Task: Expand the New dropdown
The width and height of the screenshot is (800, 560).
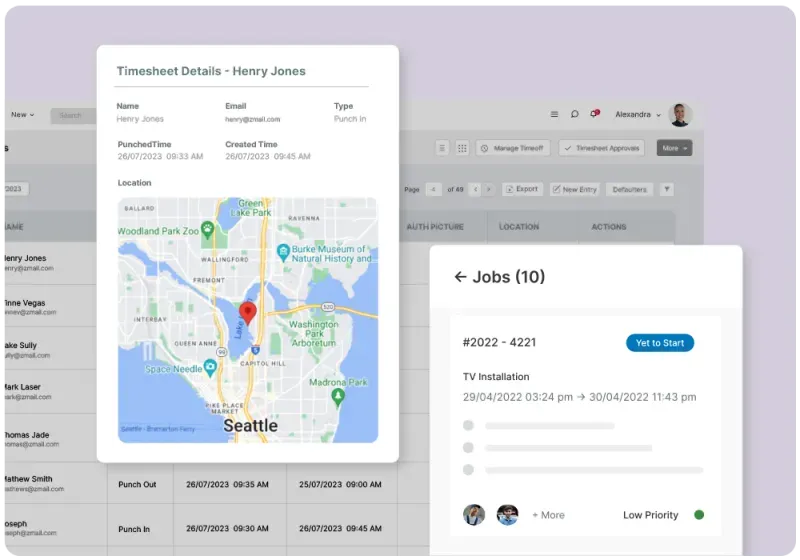Action: [23, 115]
